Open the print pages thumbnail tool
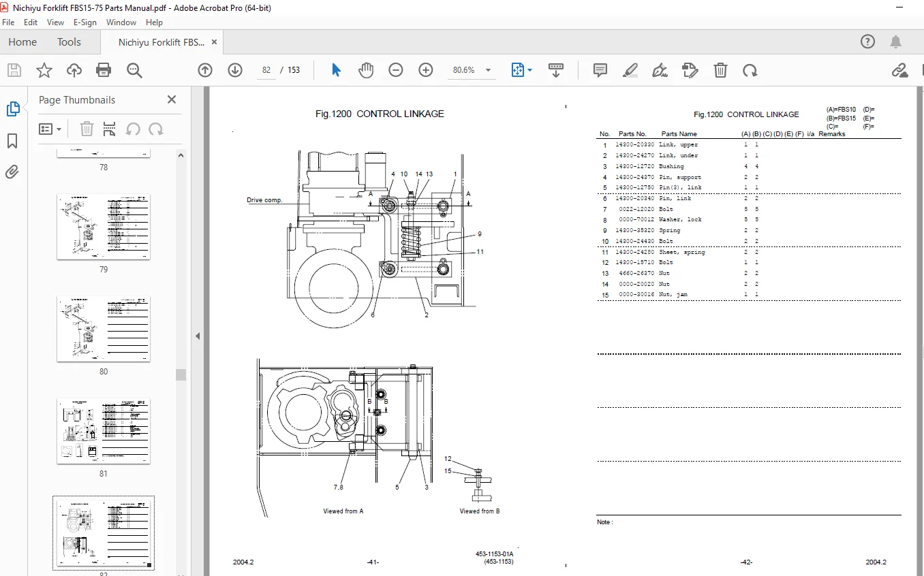The image size is (924, 576). click(109, 129)
